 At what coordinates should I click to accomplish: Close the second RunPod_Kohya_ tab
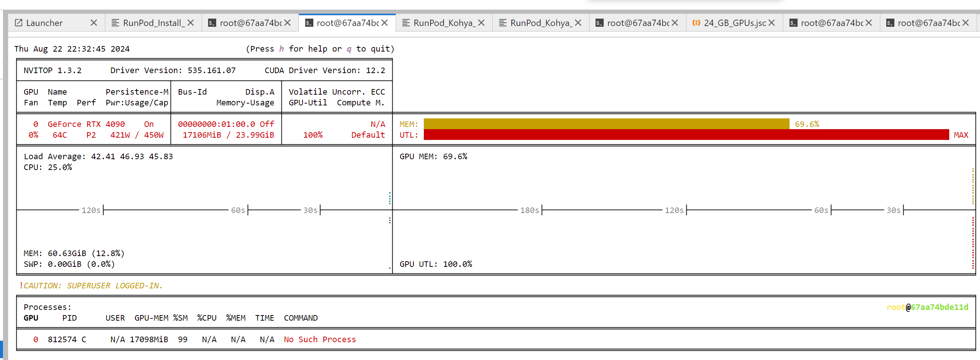click(578, 23)
